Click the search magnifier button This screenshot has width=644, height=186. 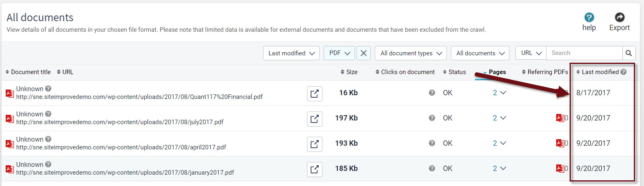click(x=629, y=53)
